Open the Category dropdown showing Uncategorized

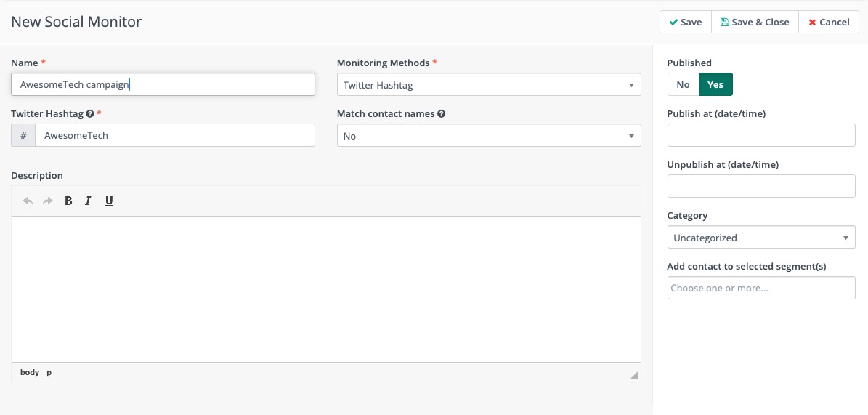[x=760, y=238]
